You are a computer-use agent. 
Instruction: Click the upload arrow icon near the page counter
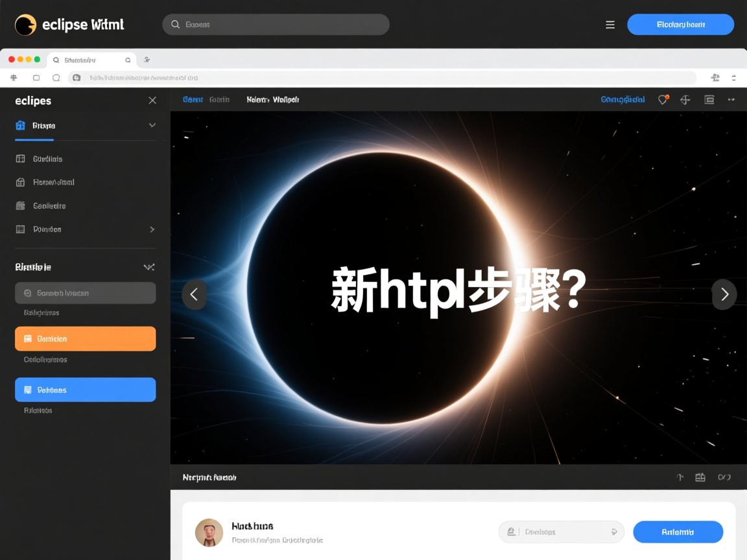(680, 476)
